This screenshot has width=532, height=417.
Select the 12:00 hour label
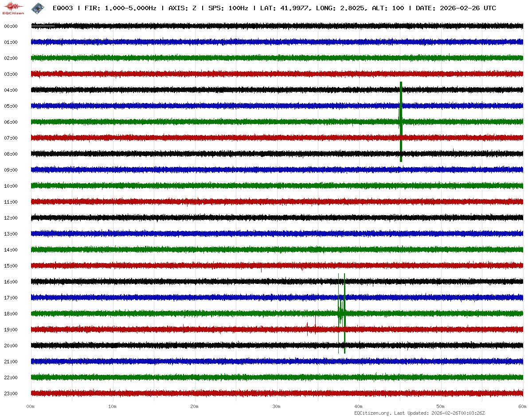(11, 218)
